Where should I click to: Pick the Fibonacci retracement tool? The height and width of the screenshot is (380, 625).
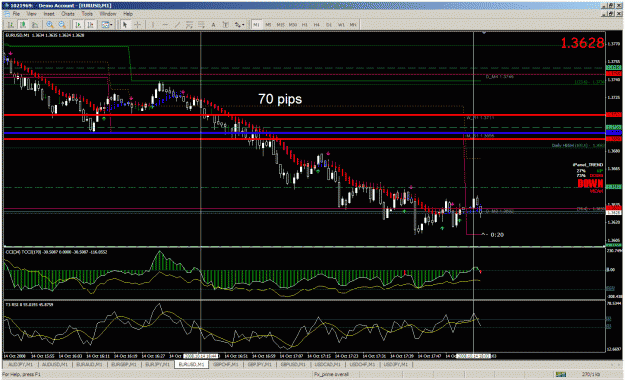201,25
